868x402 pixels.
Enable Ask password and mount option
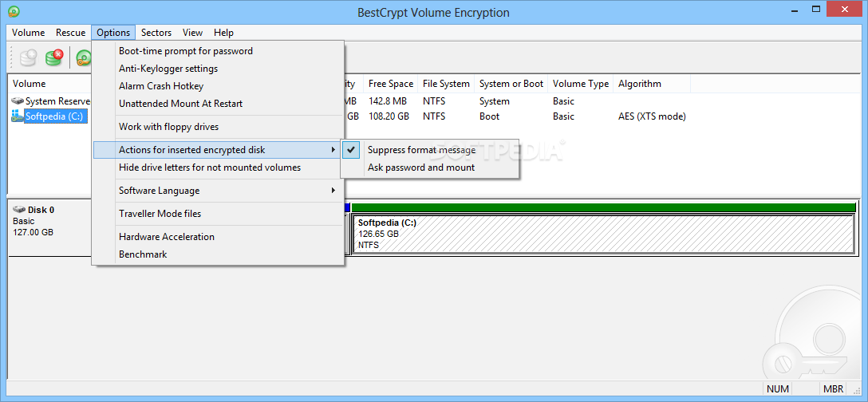point(430,167)
